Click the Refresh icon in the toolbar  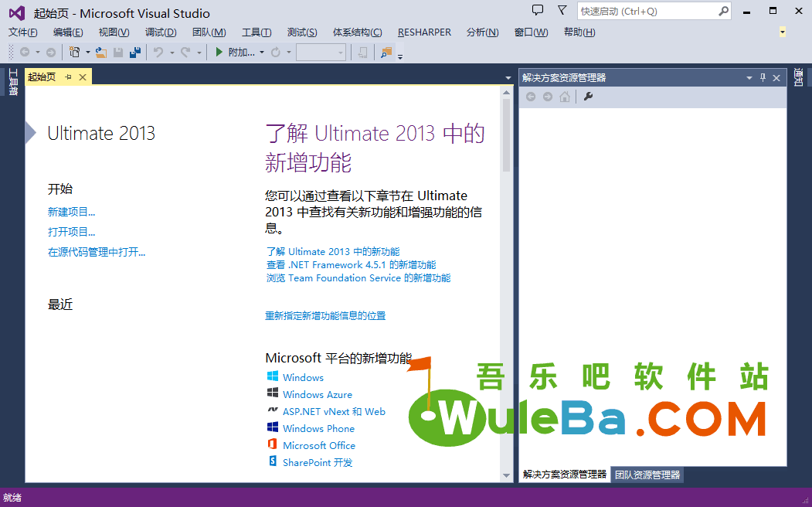coord(276,52)
